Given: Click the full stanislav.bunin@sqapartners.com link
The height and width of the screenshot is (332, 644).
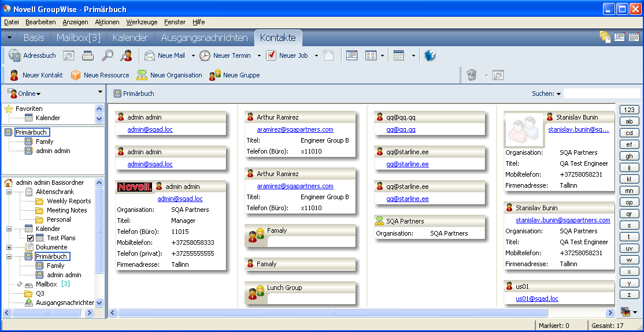Looking at the screenshot, I should (562, 220).
